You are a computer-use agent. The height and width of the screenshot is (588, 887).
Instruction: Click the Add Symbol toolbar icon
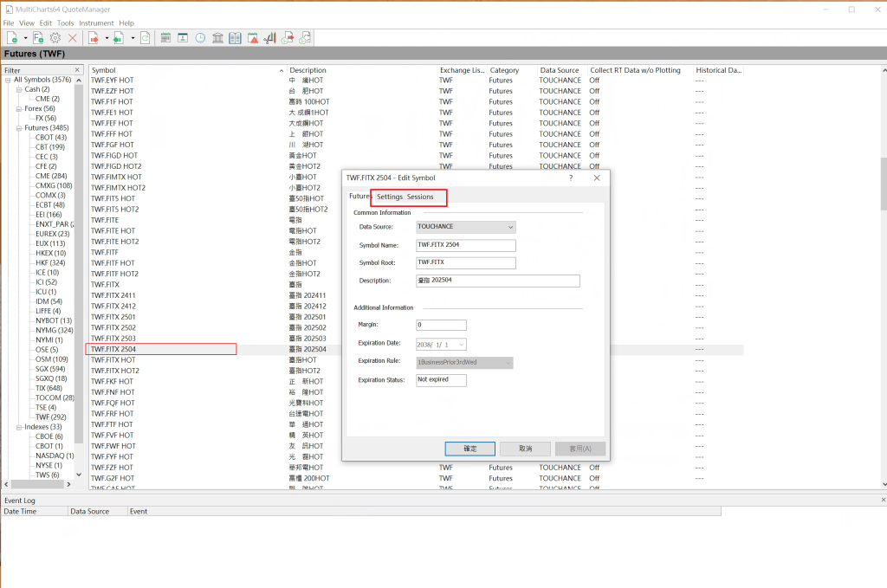point(13,38)
